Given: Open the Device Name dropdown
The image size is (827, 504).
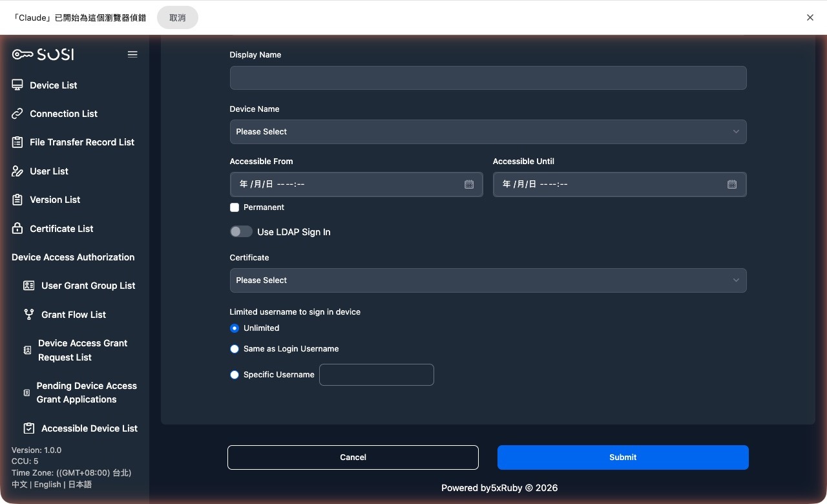Looking at the screenshot, I should 488,131.
